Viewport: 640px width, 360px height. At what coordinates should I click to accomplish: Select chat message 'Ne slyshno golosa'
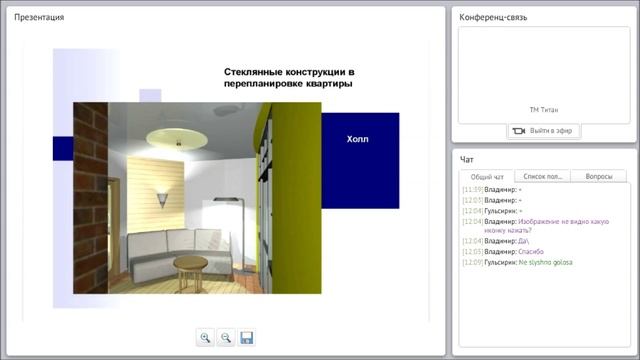tap(545, 262)
